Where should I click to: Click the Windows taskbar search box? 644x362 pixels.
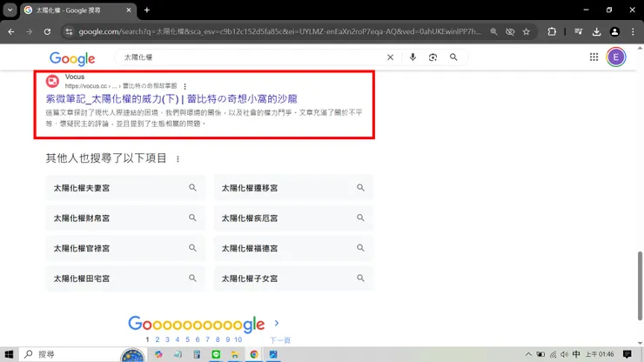pos(82,354)
